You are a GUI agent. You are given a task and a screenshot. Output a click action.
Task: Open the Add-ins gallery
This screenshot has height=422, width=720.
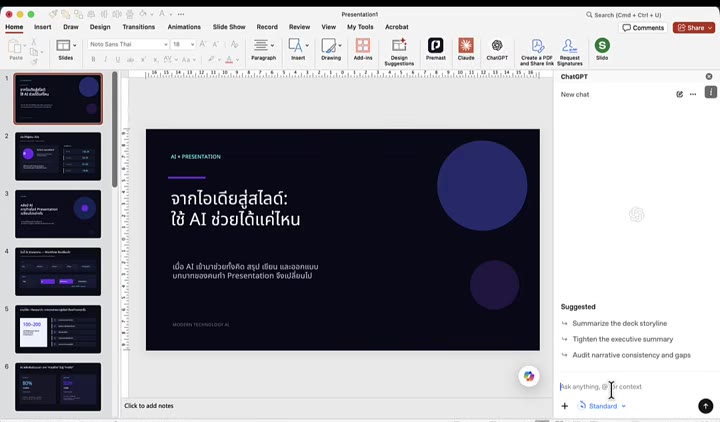363,49
